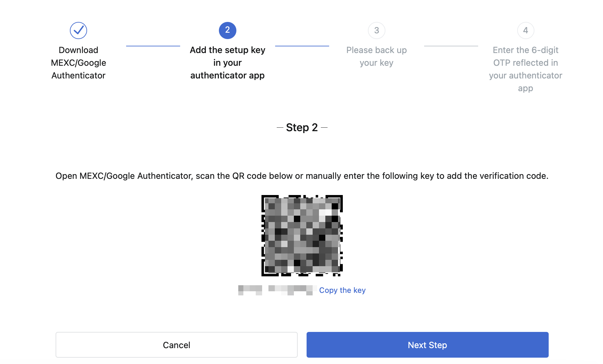Viewport: 603px width, 364px height.
Task: Click the progress line between steps 1 and 2
Action: [153, 46]
